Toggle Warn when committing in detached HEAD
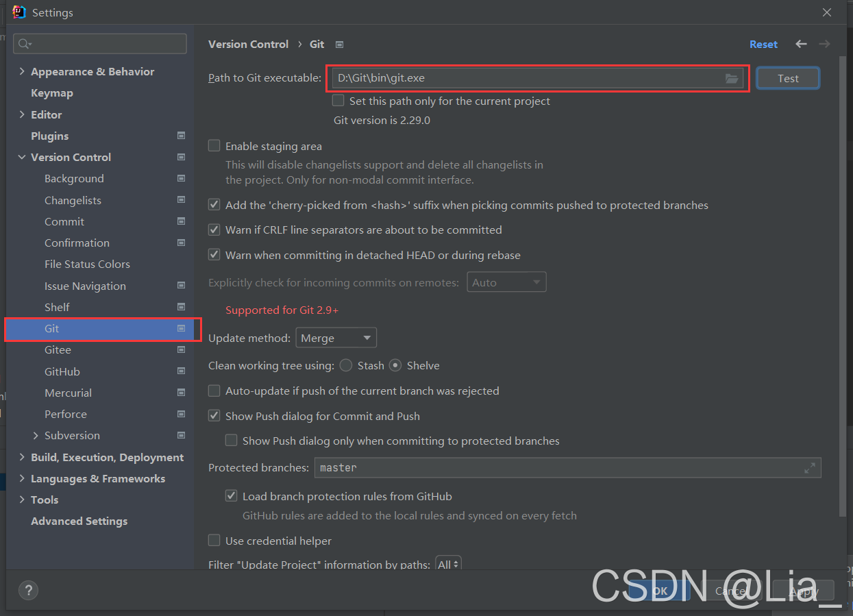853x616 pixels. click(214, 255)
